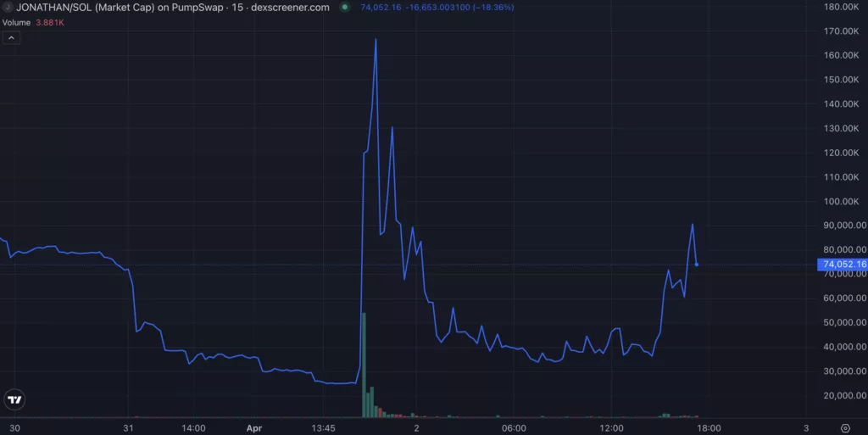Image resolution: width=868 pixels, height=435 pixels.
Task: Click the TradingView logo
Action: click(14, 399)
